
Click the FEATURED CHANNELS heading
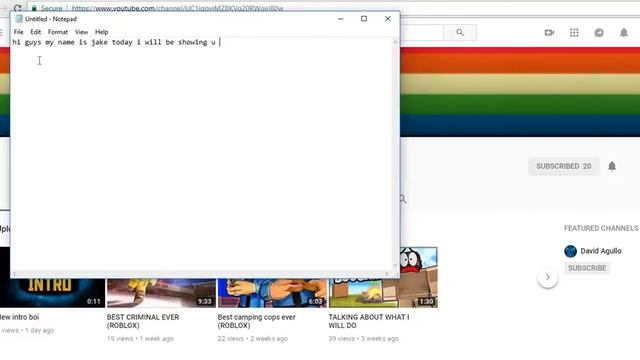point(601,228)
